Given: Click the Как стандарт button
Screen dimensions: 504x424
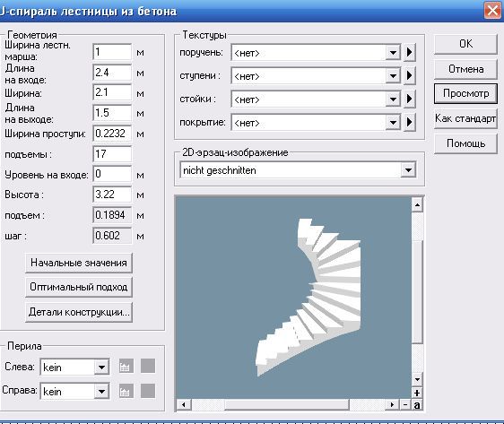Looking at the screenshot, I should tap(465, 118).
